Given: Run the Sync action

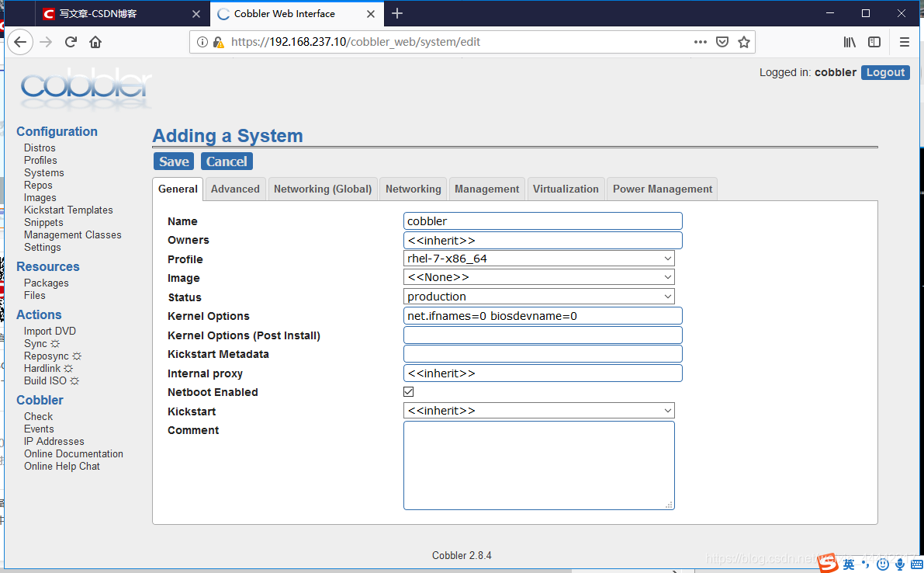Looking at the screenshot, I should click(x=42, y=344).
